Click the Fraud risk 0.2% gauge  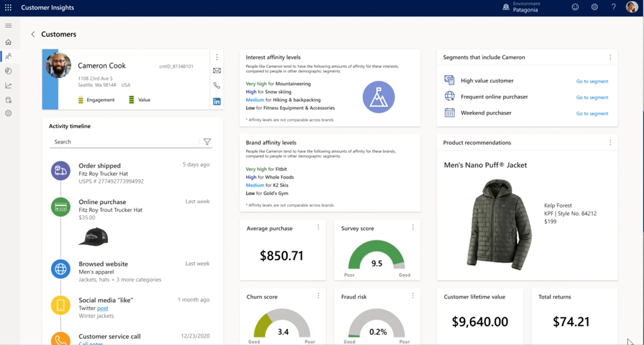pyautogui.click(x=376, y=323)
